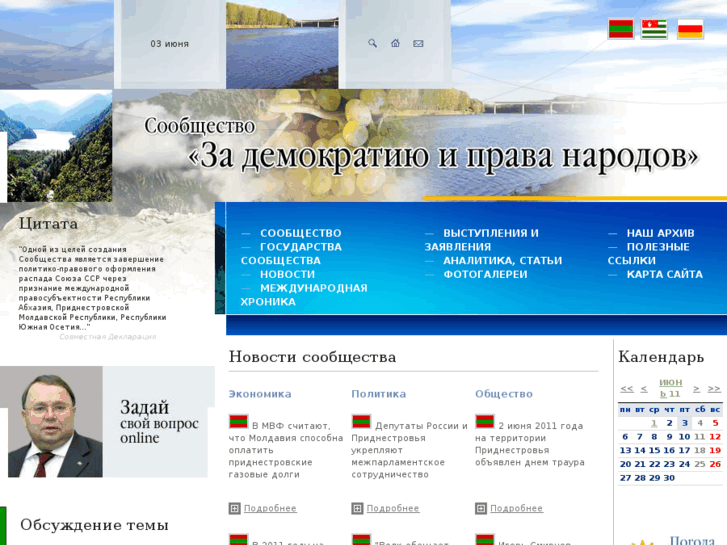The width and height of the screenshot is (727, 545).
Task: Select day 1 in the calendar
Action: tap(654, 423)
